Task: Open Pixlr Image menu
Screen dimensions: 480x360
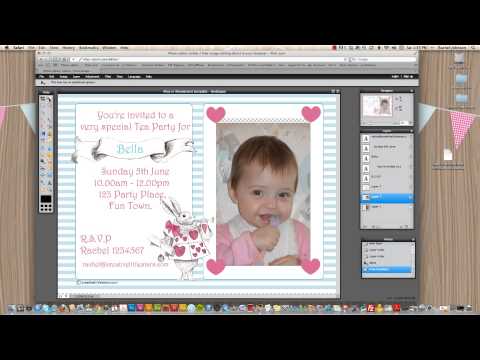Action: pos(63,77)
